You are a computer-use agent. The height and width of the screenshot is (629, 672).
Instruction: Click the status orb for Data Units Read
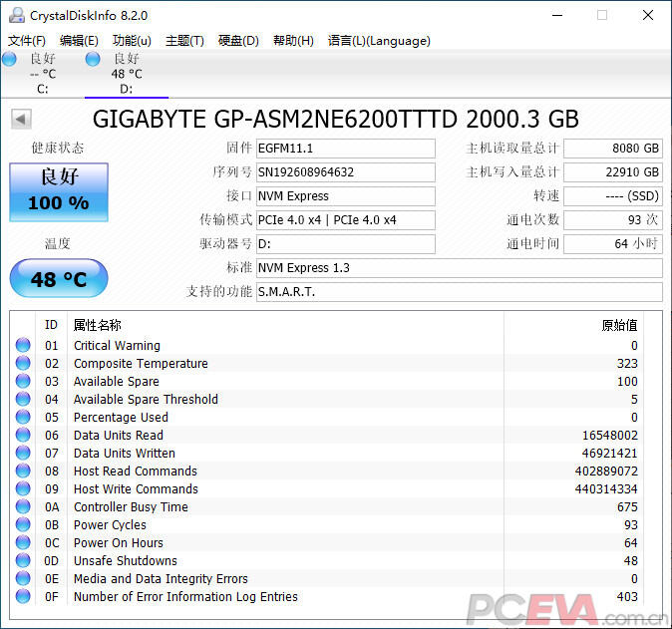coord(23,435)
